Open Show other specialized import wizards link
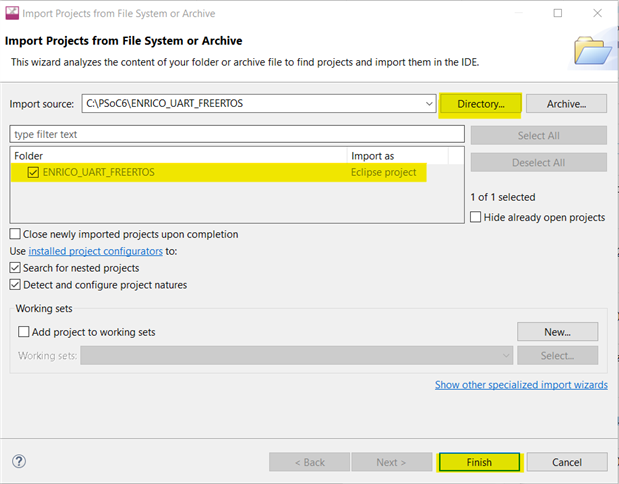Screen dimensions: 619x484 point(520,385)
